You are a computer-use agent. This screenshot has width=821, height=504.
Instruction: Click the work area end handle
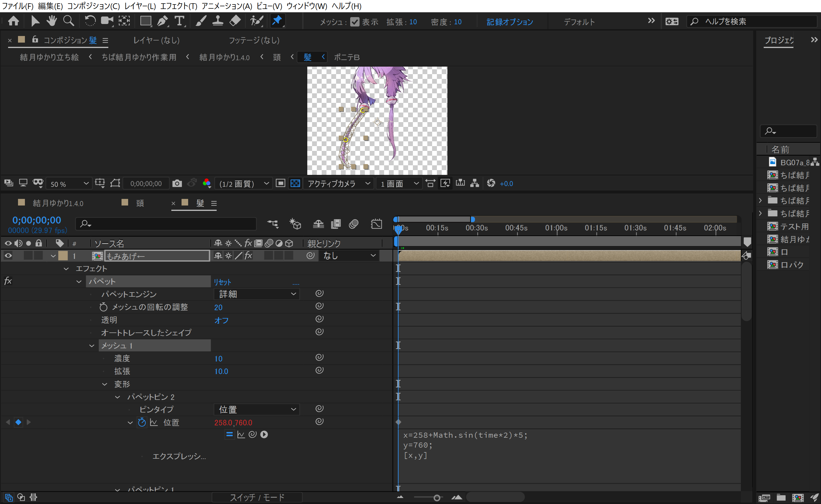tap(472, 219)
